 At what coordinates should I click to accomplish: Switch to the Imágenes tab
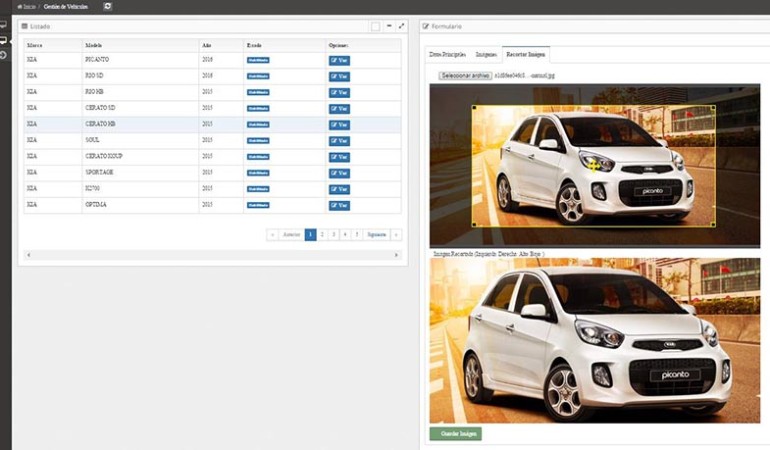tap(486, 55)
